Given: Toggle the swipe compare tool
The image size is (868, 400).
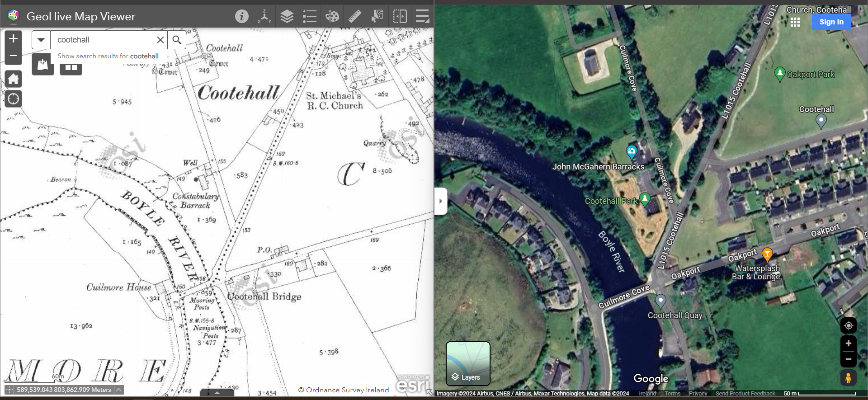Looking at the screenshot, I should [400, 16].
